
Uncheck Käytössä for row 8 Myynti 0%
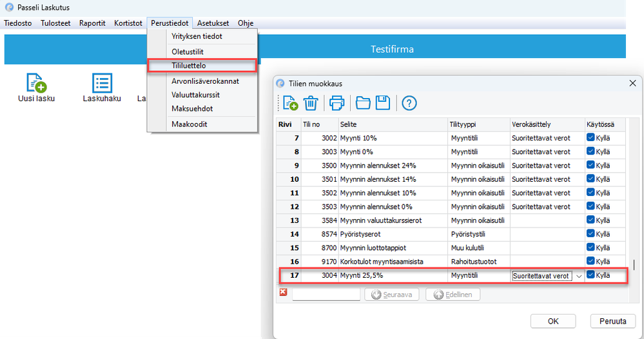pos(590,151)
